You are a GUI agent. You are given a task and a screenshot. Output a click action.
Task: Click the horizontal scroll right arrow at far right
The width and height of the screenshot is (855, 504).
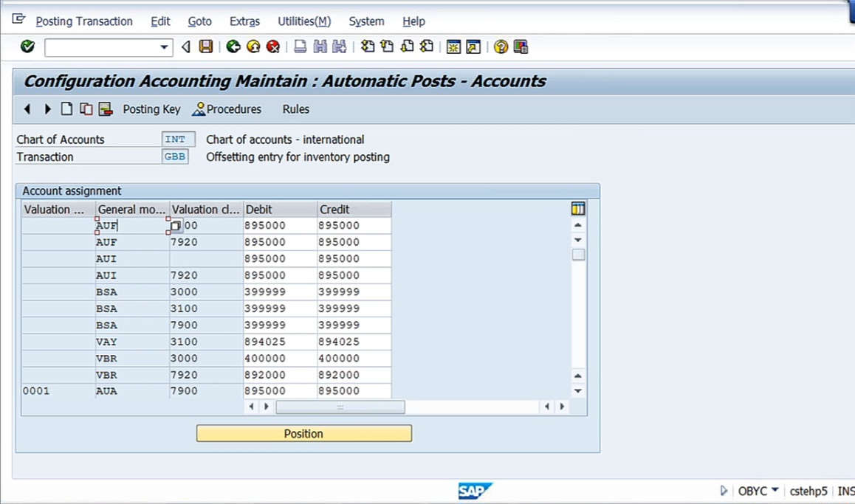click(562, 407)
